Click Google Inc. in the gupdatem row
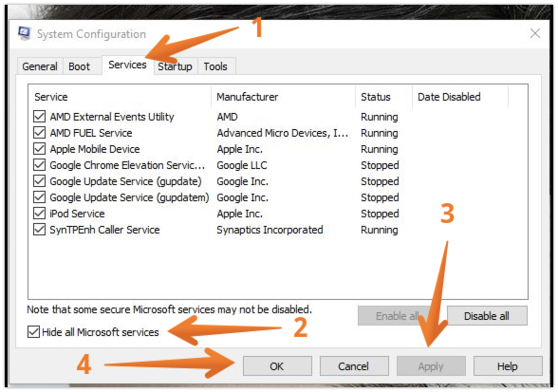The height and width of the screenshot is (392, 558). (242, 197)
